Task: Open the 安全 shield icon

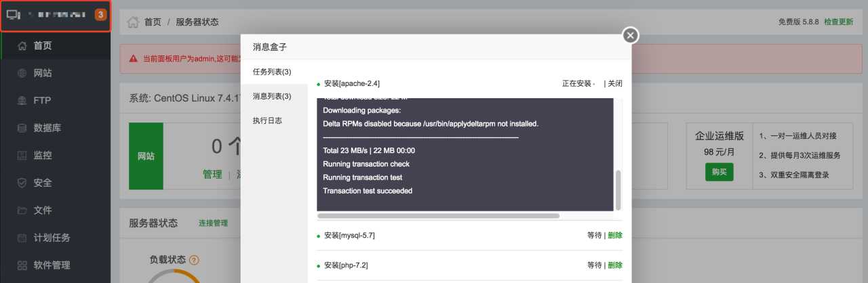Action: pyautogui.click(x=22, y=183)
